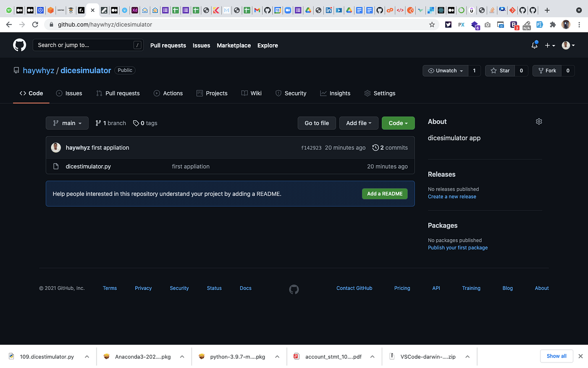Click the haywhyz commit author avatar
This screenshot has width=588, height=368.
tap(56, 148)
